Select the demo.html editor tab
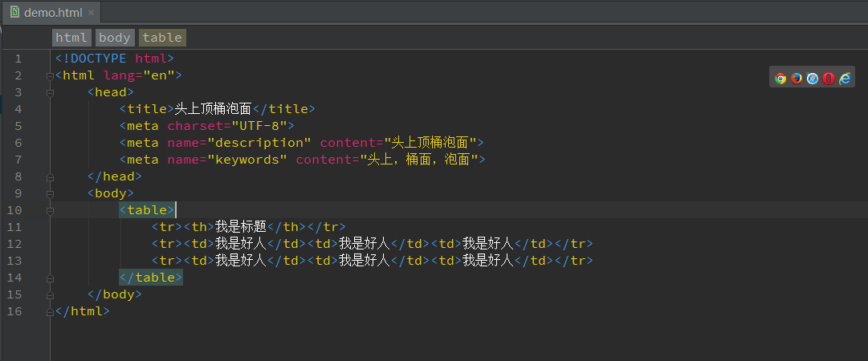Screen dimensions: 868x361 click(51, 12)
